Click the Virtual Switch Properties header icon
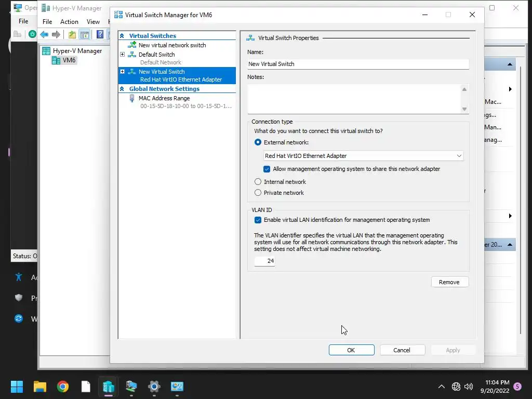The height and width of the screenshot is (399, 532). click(250, 38)
